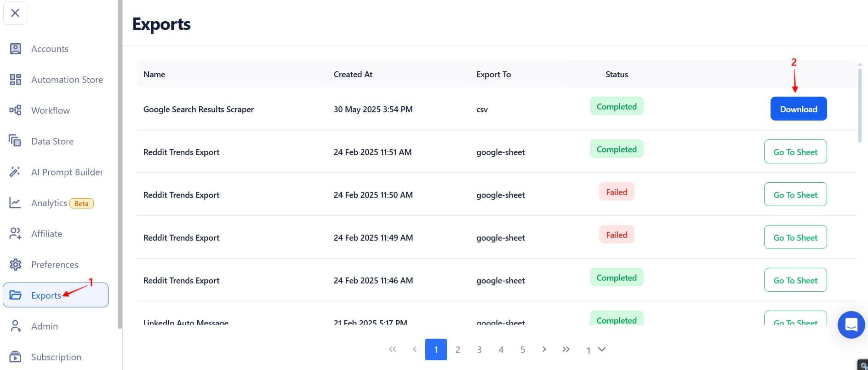Close the sidebar with the X button
This screenshot has width=868, height=370.
pyautogui.click(x=15, y=13)
